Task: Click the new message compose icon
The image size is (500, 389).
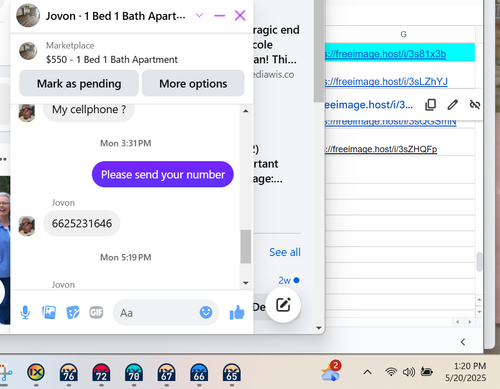Action: coord(283,305)
